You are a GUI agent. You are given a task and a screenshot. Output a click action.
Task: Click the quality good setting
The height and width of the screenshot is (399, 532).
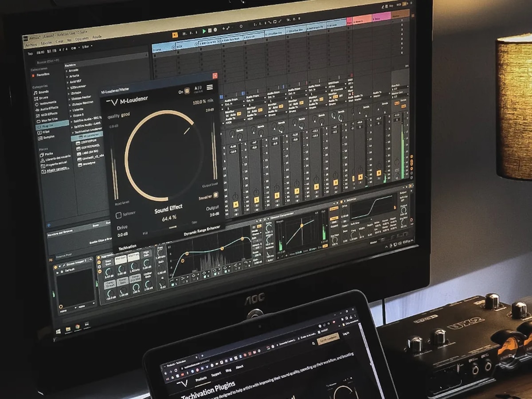coord(118,115)
